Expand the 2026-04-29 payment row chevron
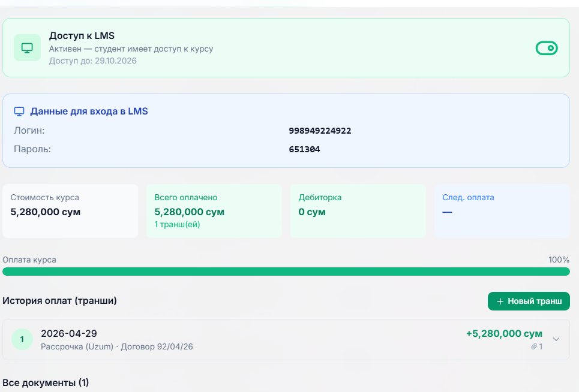Screen dimensions: 579x392 tap(556, 339)
